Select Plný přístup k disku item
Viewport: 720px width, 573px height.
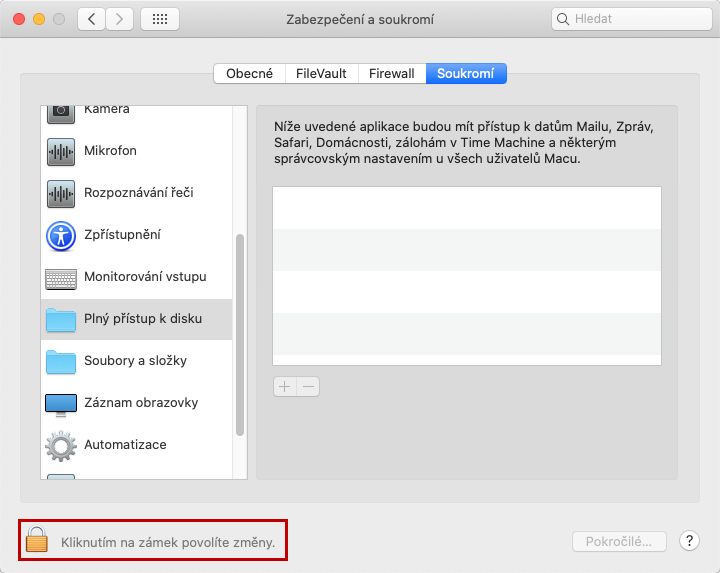(x=142, y=319)
